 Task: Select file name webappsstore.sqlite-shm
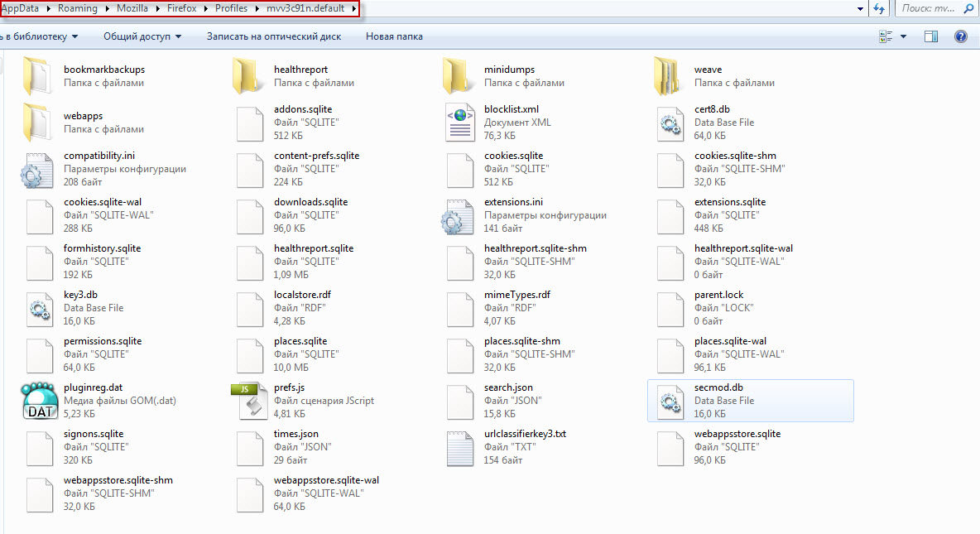click(118, 480)
